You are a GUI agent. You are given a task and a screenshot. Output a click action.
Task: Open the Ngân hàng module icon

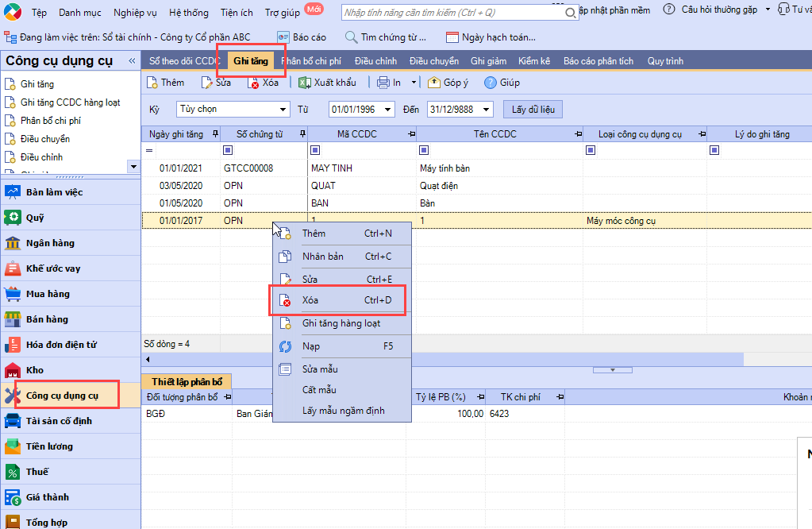click(x=13, y=243)
